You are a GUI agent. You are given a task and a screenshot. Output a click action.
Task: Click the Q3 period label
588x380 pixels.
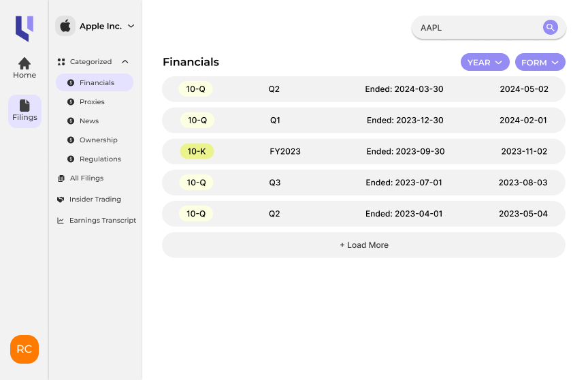coord(274,183)
